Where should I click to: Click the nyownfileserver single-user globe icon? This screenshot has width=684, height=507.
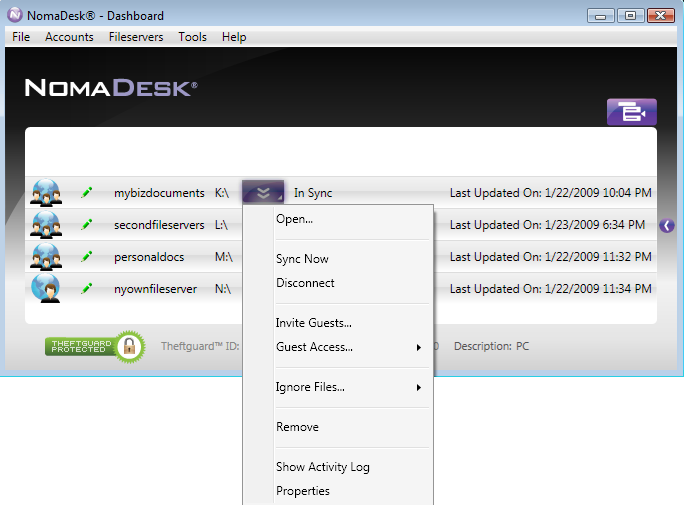coord(46,288)
